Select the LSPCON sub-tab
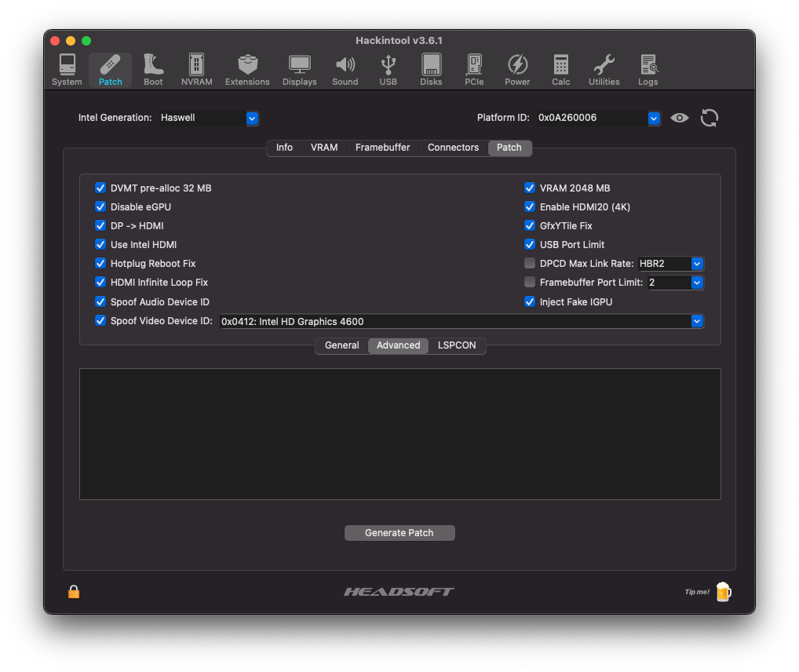Screen dimensions: 799x672 [x=457, y=345]
